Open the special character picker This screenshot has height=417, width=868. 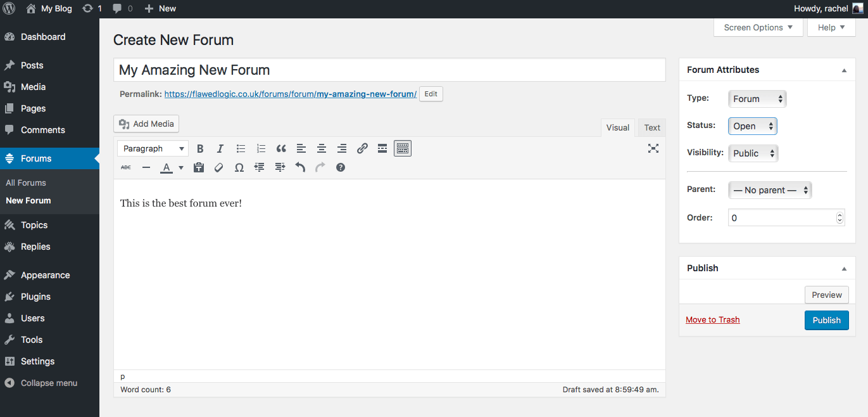pyautogui.click(x=239, y=167)
